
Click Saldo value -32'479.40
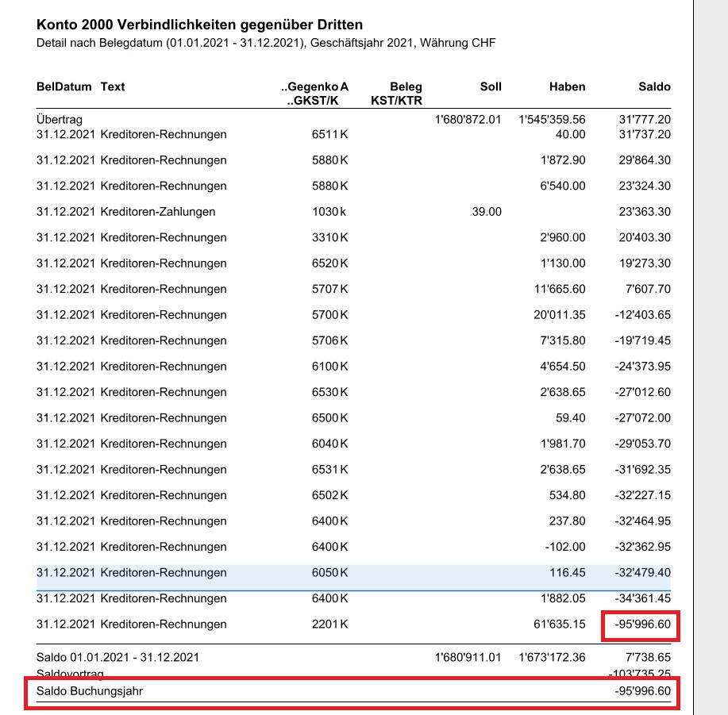[643, 573]
